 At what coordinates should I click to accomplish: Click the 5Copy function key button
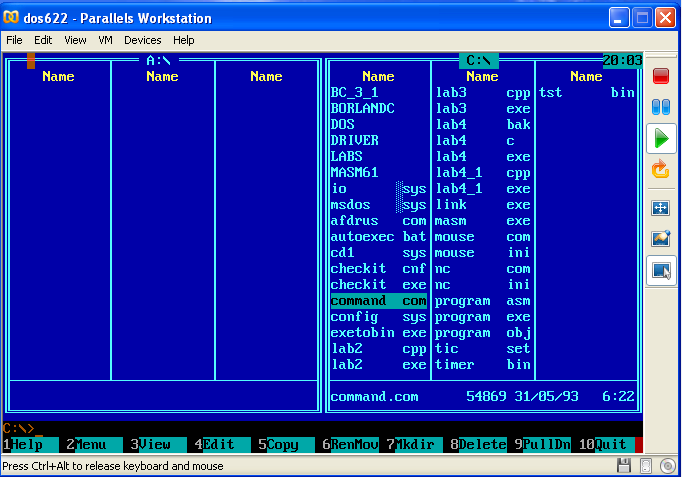point(286,444)
